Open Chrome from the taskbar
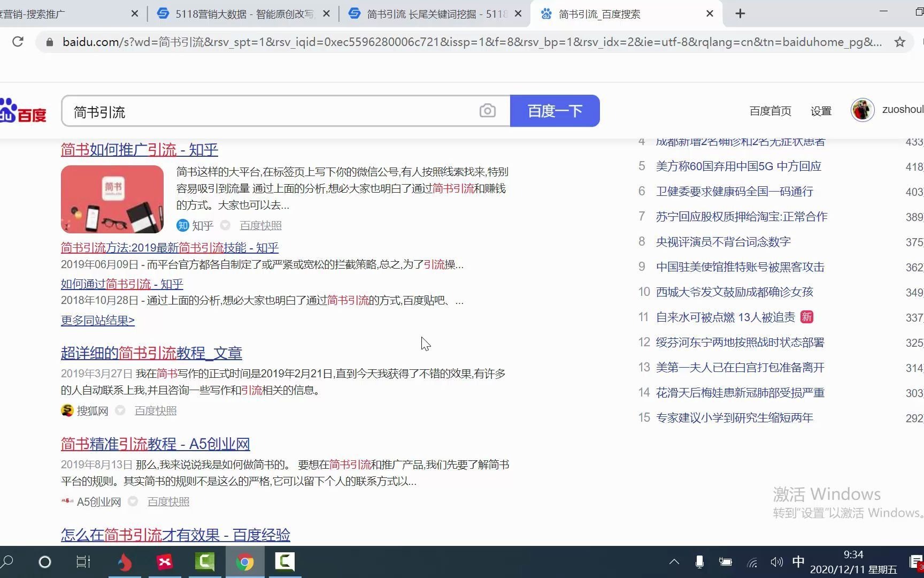 point(245,562)
